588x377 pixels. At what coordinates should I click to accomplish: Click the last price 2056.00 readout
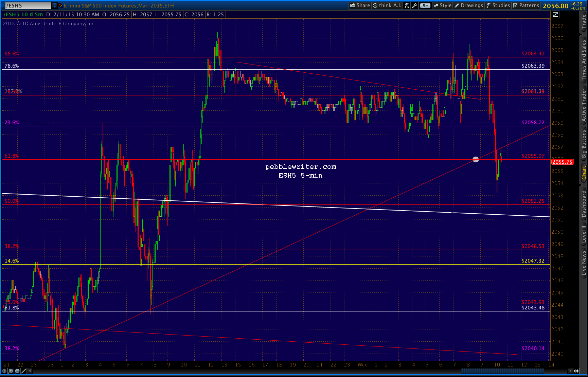coord(556,6)
